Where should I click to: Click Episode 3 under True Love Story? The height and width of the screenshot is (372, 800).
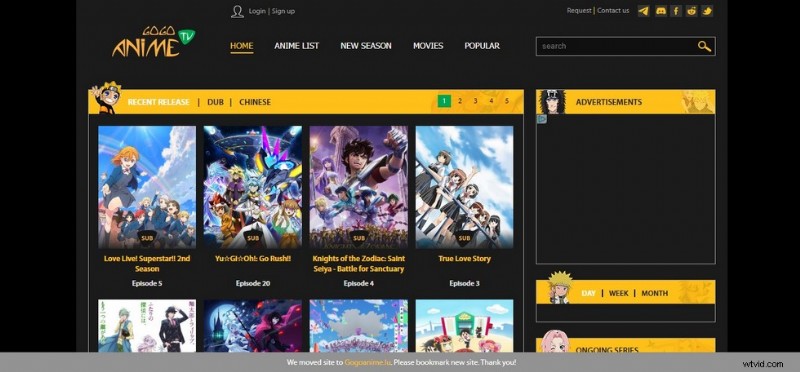click(464, 284)
